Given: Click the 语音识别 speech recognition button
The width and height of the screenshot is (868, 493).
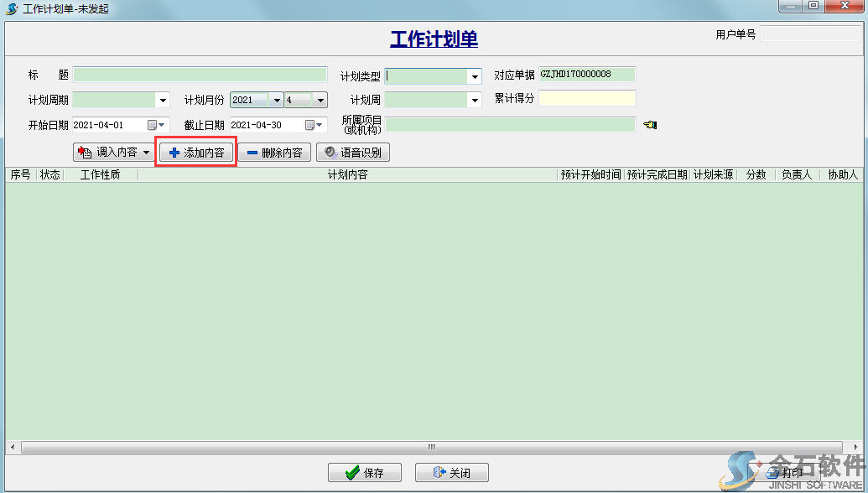Looking at the screenshot, I should pyautogui.click(x=353, y=153).
